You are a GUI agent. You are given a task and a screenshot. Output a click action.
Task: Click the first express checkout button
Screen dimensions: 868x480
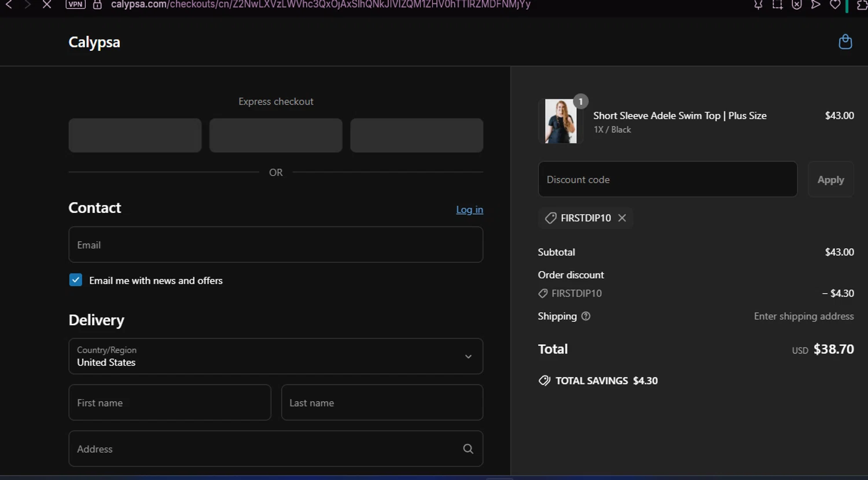[135, 135]
